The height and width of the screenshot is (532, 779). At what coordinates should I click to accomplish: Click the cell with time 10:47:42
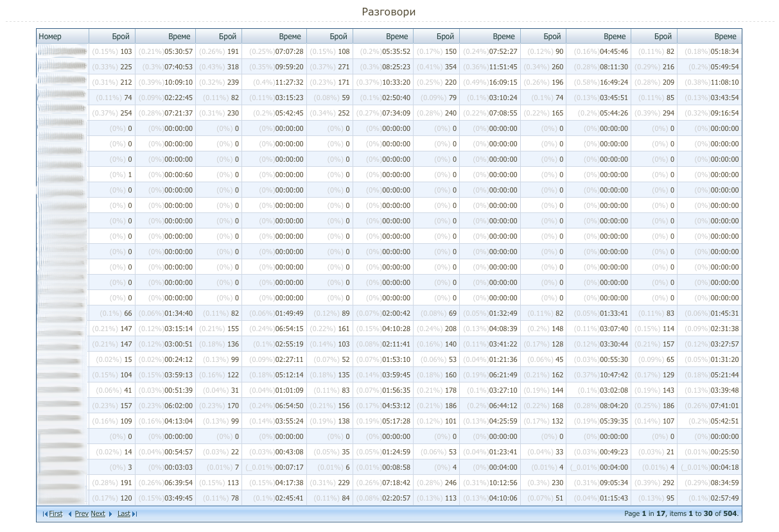tap(614, 375)
